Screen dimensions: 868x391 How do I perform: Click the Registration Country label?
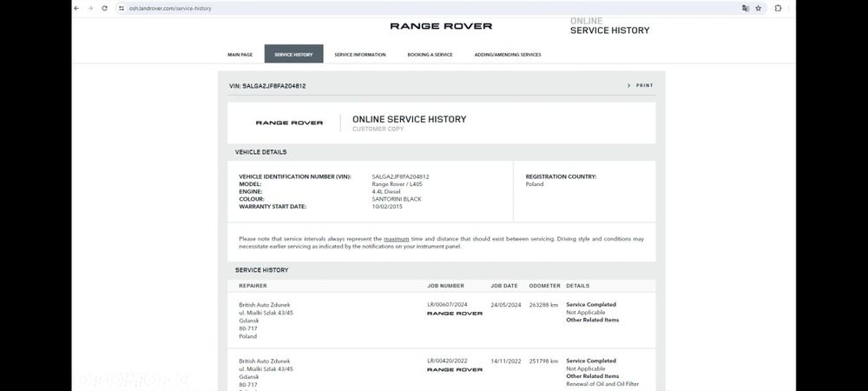pyautogui.click(x=561, y=176)
